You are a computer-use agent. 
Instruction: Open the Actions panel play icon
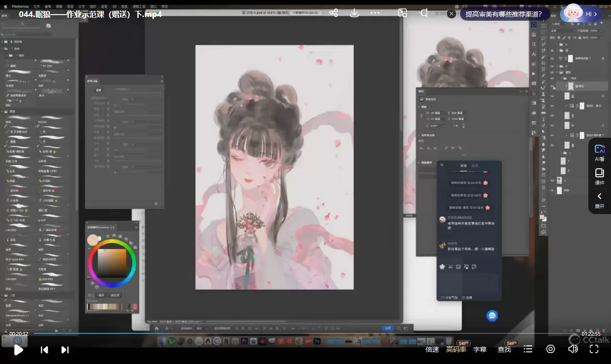tap(534, 74)
